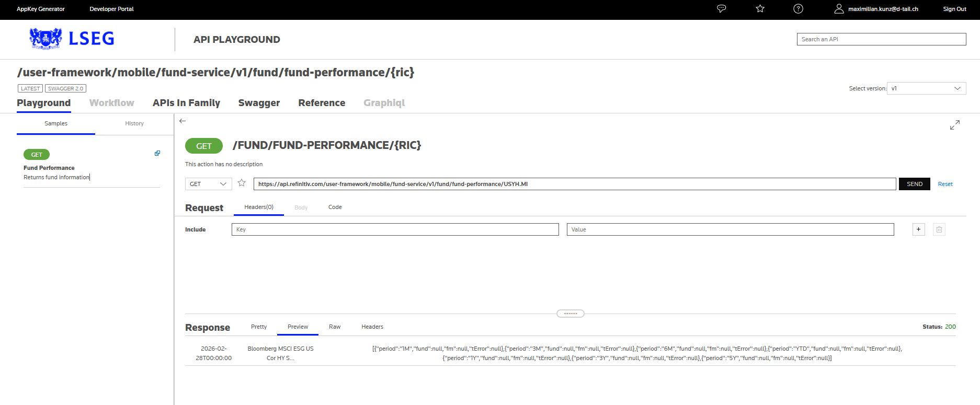Open the help question mark icon

(x=798, y=9)
